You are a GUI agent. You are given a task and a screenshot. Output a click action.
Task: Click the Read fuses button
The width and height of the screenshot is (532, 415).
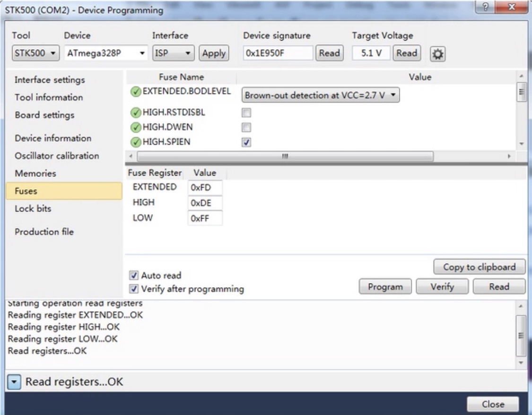click(x=499, y=287)
